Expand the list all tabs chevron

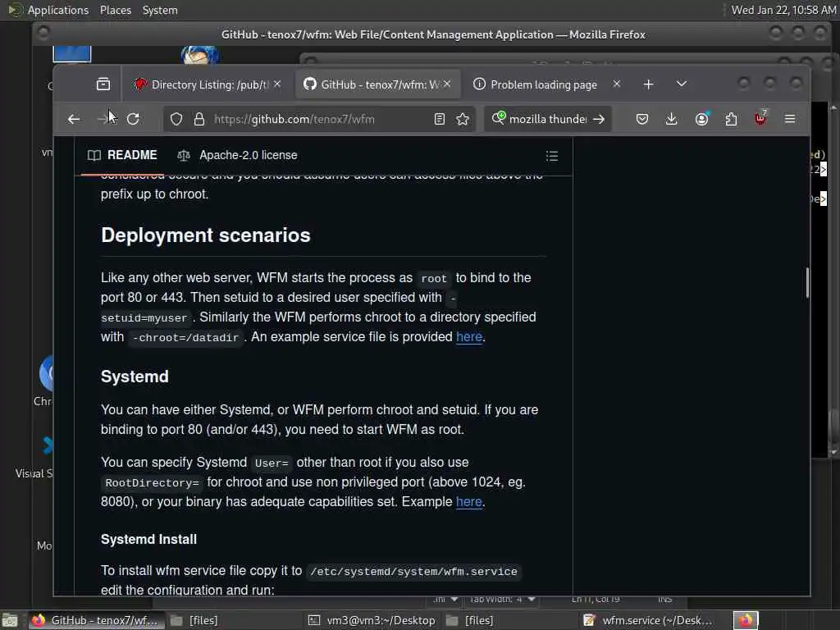pos(682,84)
